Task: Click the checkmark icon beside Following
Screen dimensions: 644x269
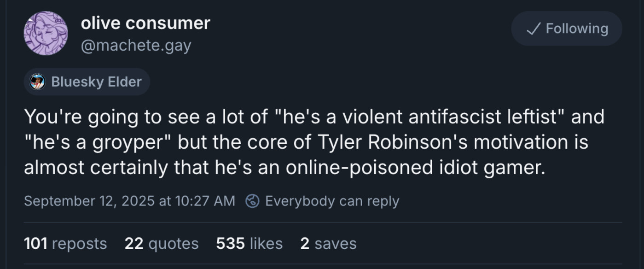Action: [533, 29]
